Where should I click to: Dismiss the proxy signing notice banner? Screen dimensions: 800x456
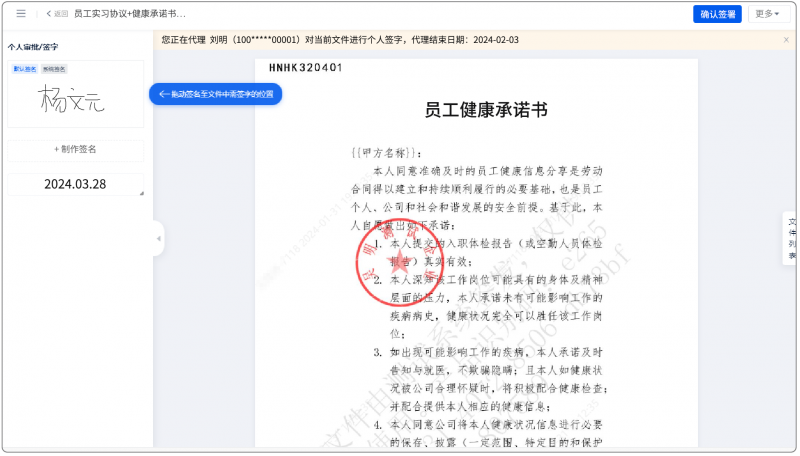(x=784, y=40)
